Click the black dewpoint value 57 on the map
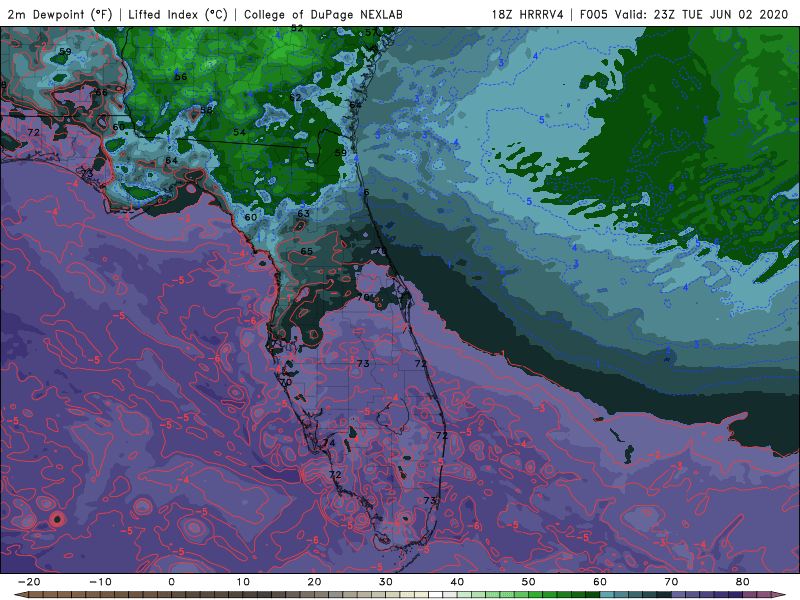This screenshot has width=800, height=600. (x=371, y=32)
